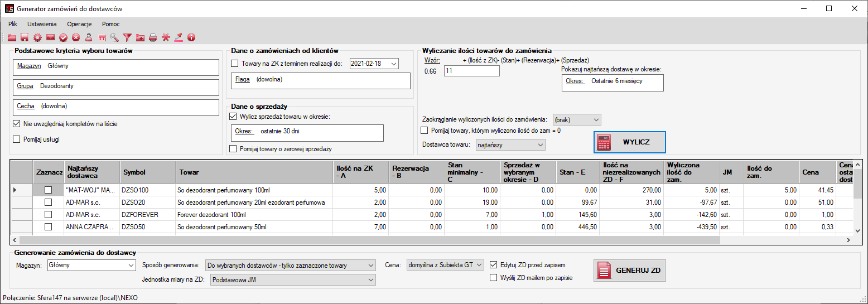Click the 'Grupa' link
868x304 pixels.
click(x=25, y=86)
